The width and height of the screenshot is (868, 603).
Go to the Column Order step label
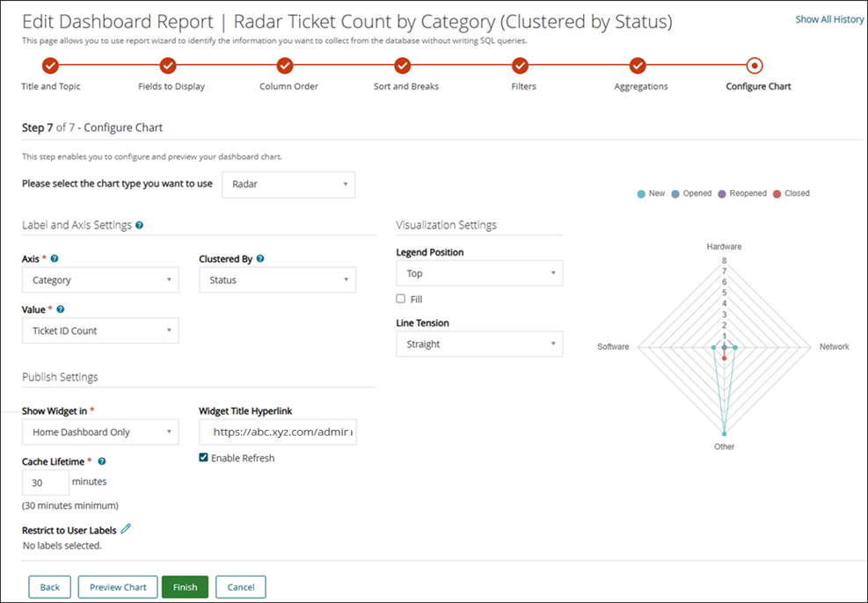coord(289,86)
